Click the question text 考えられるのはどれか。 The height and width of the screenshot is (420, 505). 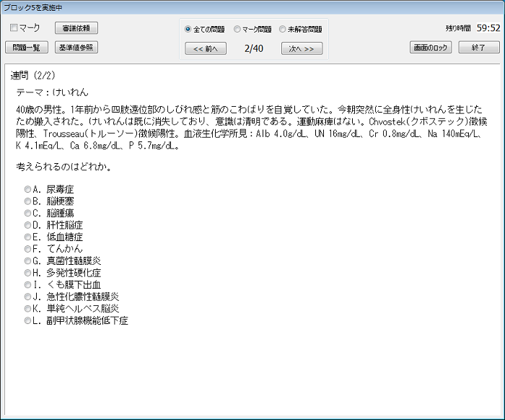point(63,167)
